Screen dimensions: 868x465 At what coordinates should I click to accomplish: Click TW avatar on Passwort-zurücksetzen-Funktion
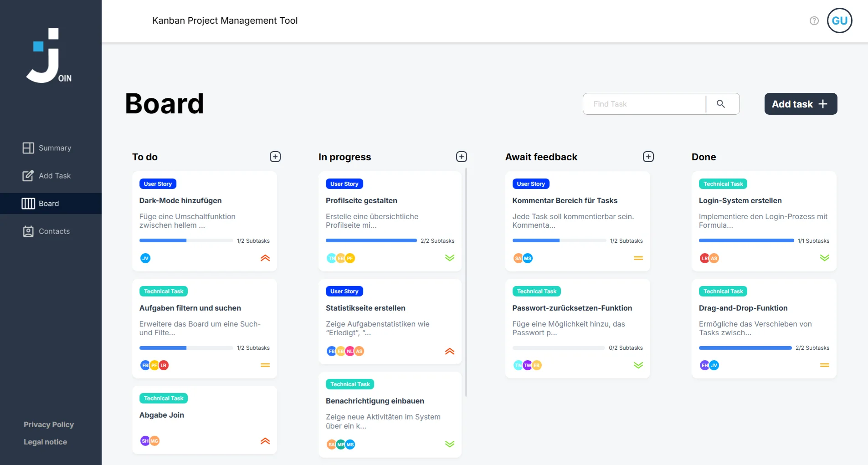[x=528, y=365]
